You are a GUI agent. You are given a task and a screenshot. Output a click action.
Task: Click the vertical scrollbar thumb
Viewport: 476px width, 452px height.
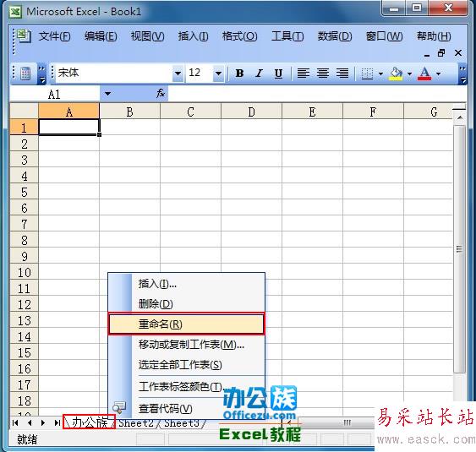click(x=460, y=249)
